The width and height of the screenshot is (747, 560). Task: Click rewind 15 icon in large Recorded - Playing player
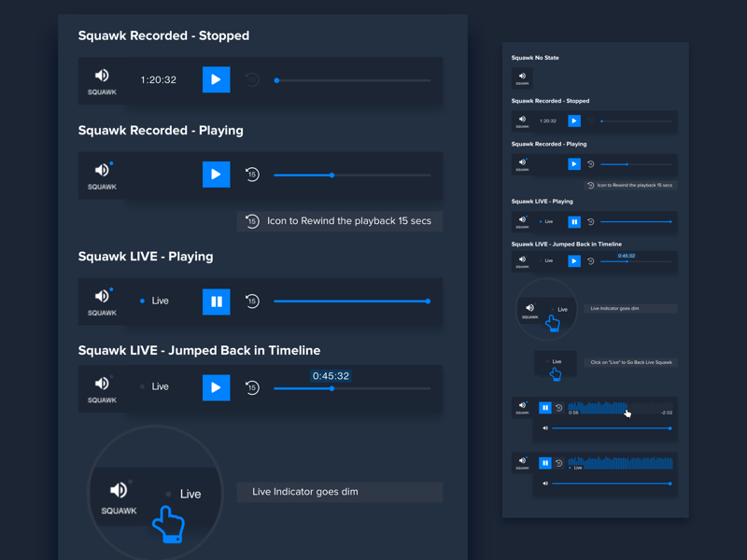coord(252,175)
